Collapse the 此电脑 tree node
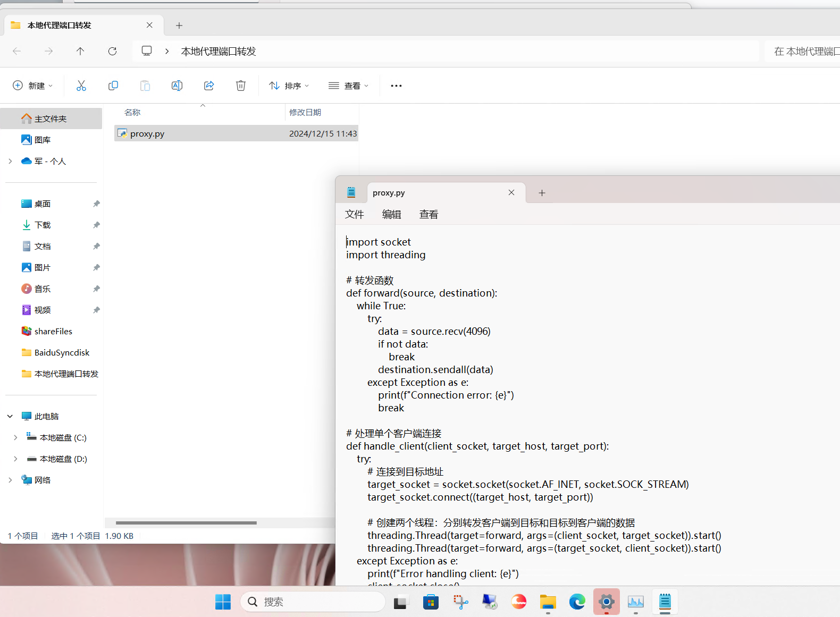Image resolution: width=840 pixels, height=617 pixels. [x=10, y=416]
